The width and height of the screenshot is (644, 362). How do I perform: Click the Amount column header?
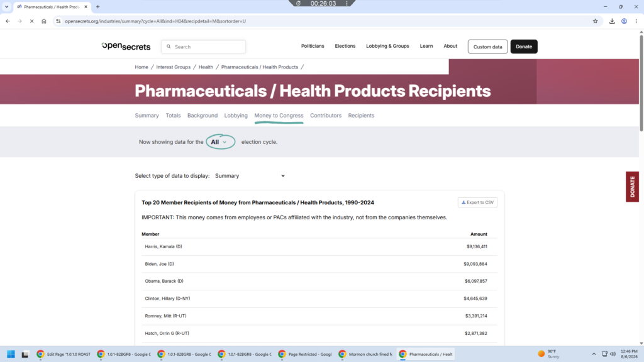click(479, 234)
